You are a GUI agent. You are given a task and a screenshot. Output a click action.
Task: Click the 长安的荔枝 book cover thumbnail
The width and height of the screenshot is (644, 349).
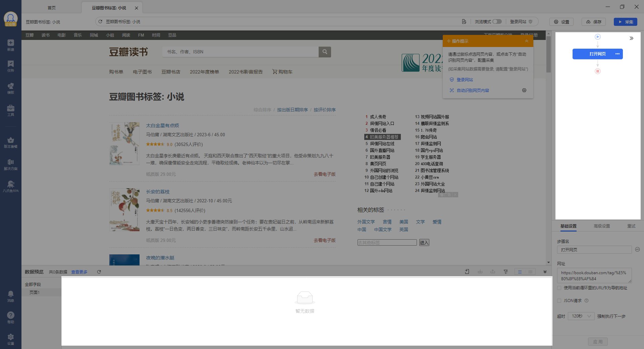(124, 210)
